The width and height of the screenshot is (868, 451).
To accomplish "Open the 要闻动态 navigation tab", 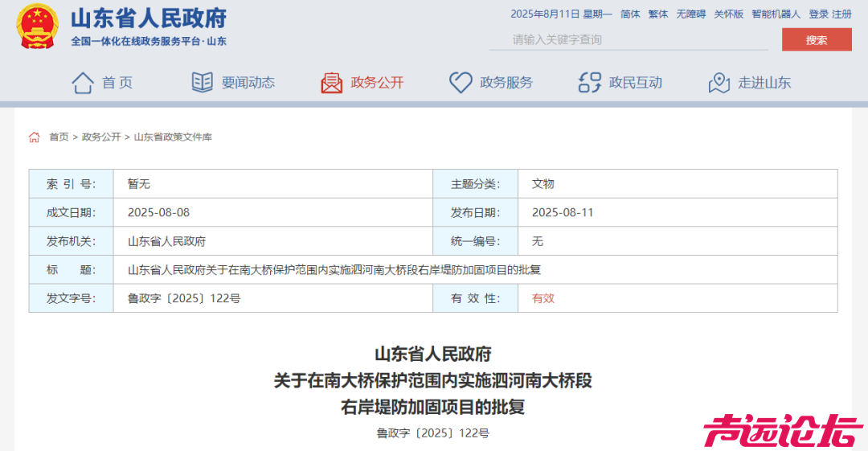I will [248, 83].
